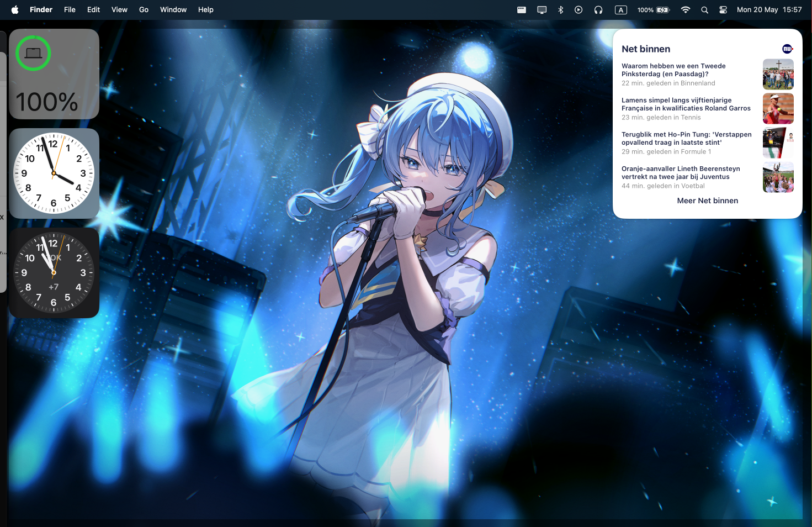812x527 pixels.
Task: Open the Window menu
Action: coord(173,9)
